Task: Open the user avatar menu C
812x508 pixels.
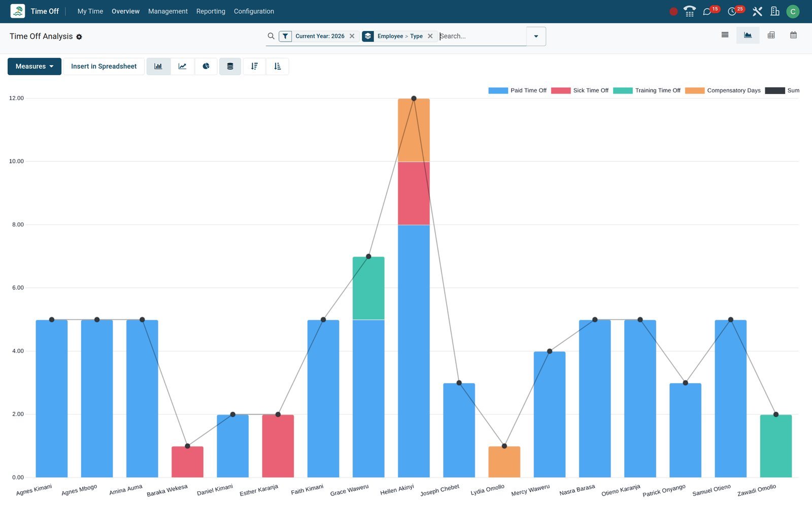Action: pyautogui.click(x=793, y=11)
